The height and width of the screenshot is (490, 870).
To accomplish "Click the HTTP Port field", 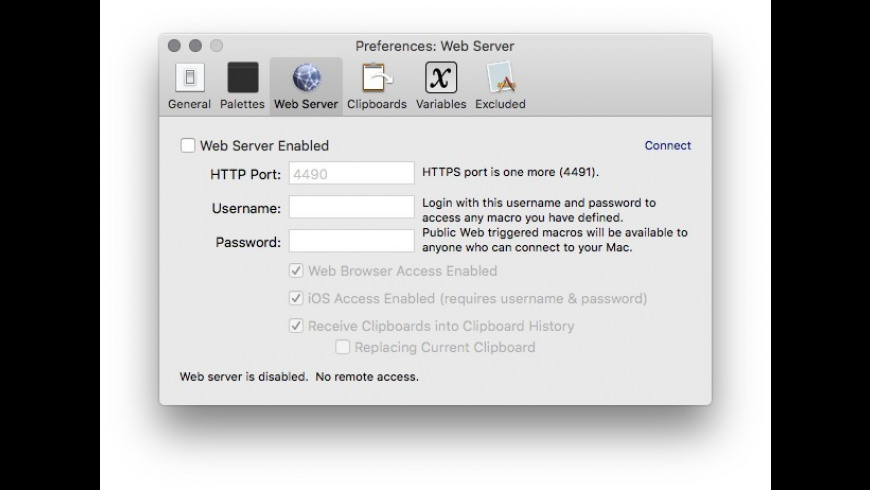I will 351,174.
